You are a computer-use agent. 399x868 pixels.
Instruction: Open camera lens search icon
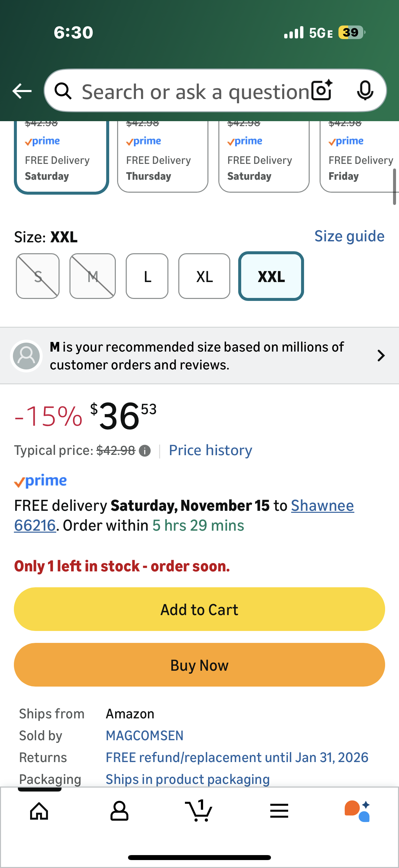(322, 91)
